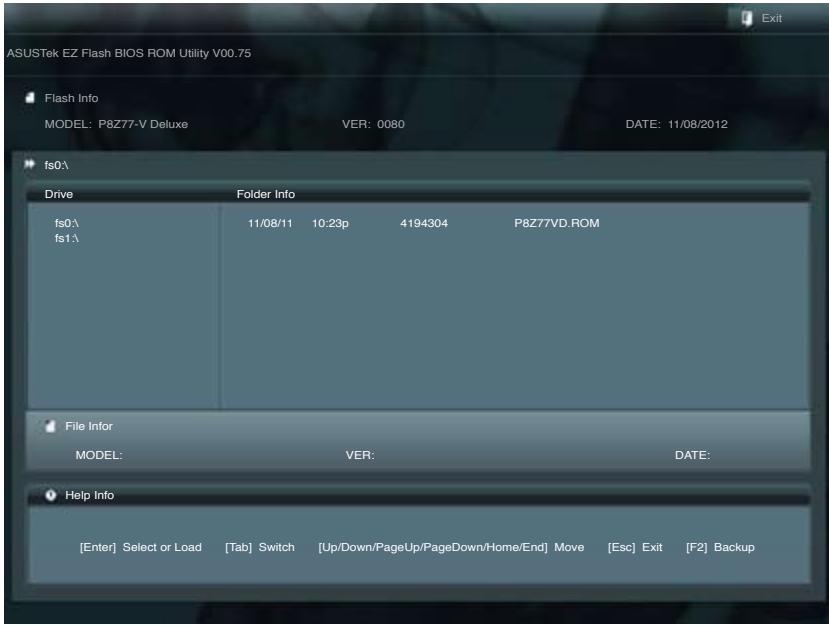Click the Help Info round icon

coord(49,494)
